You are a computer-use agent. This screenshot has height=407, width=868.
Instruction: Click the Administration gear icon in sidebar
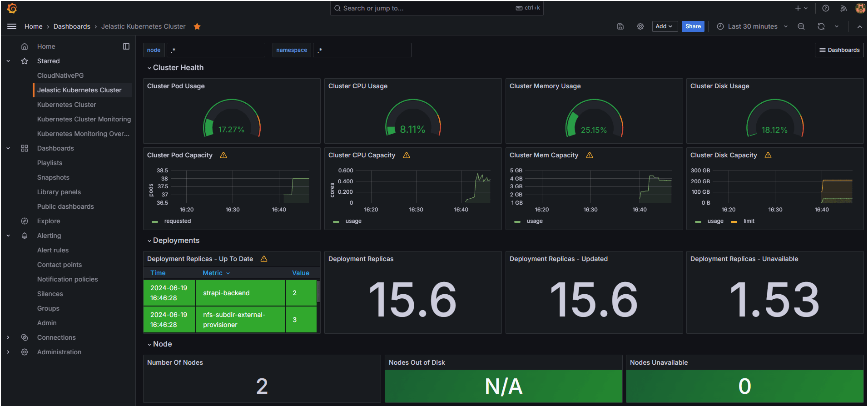pyautogui.click(x=25, y=352)
